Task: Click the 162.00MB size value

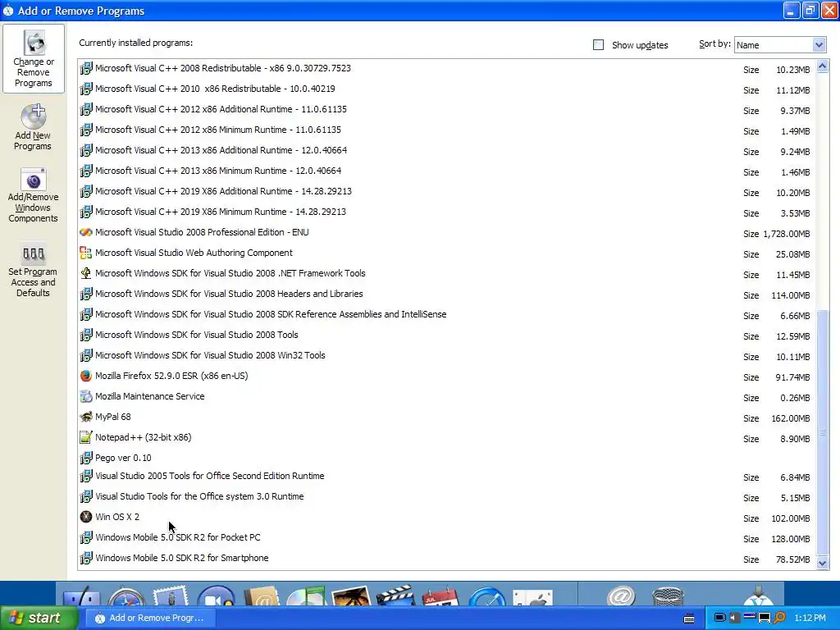Action: pyautogui.click(x=791, y=418)
